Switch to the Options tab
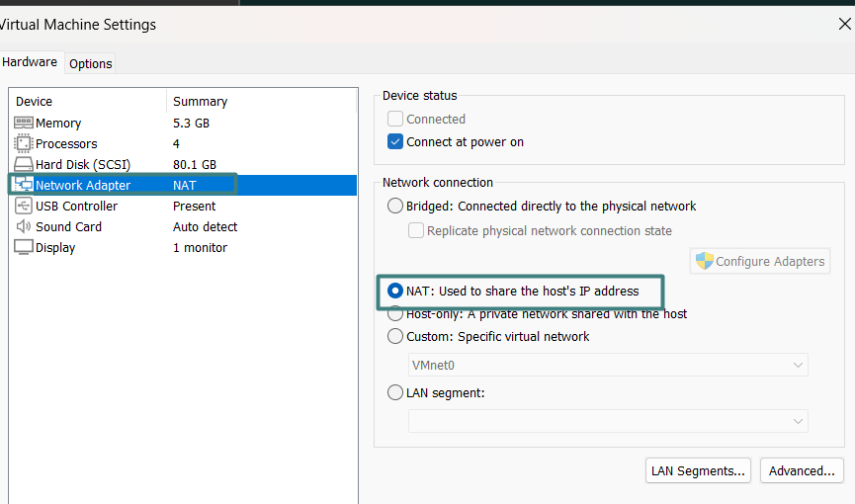855x504 pixels. click(x=91, y=63)
